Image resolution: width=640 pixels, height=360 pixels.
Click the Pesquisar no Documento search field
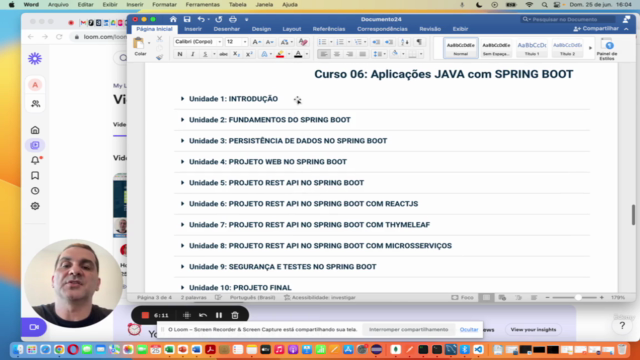click(x=568, y=19)
